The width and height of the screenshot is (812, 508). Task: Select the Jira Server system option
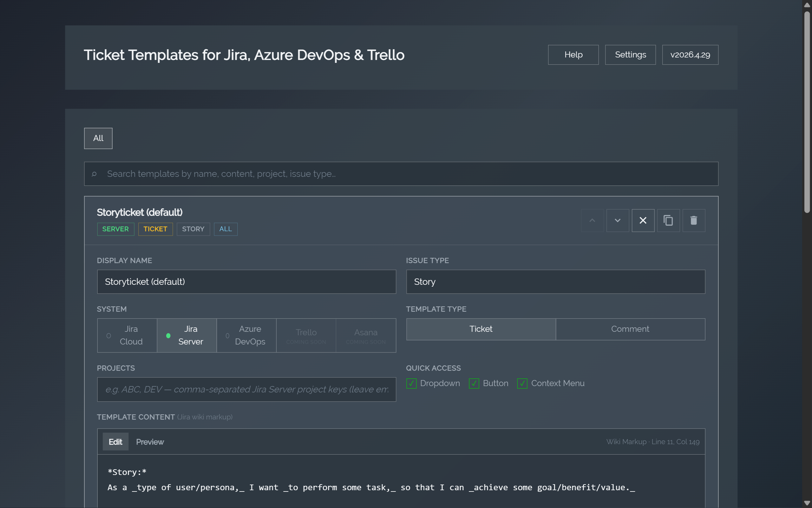(187, 335)
